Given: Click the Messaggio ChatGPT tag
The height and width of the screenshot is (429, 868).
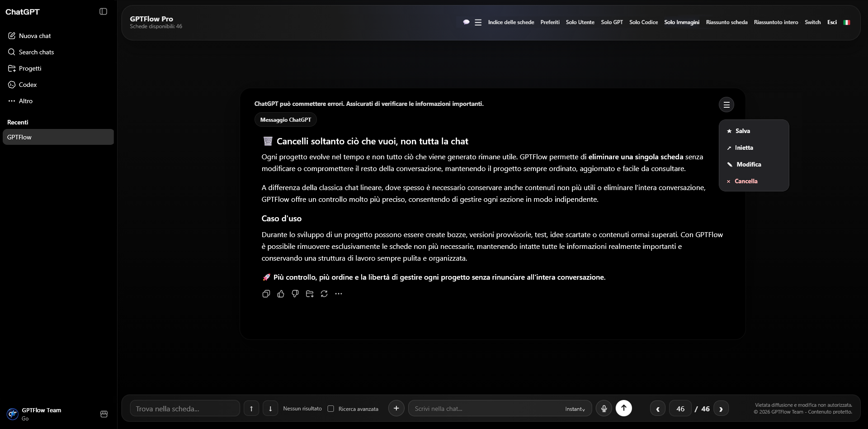Looking at the screenshot, I should click(x=286, y=120).
